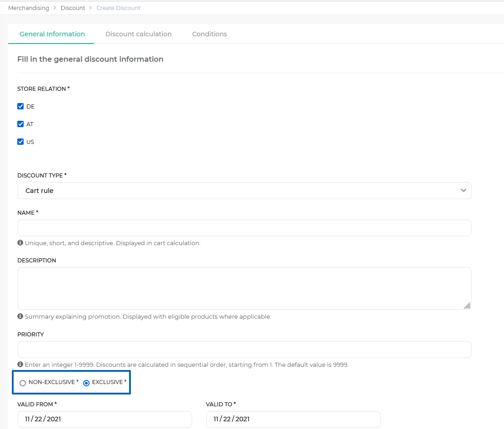
Task: Select the Exclusive radio button
Action: click(86, 383)
